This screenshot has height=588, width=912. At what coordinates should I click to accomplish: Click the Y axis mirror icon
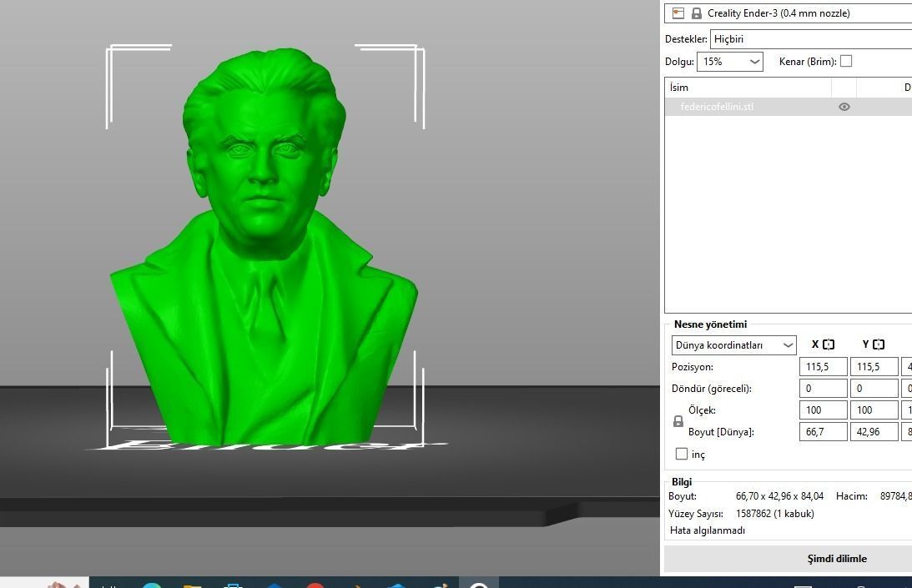(x=879, y=344)
